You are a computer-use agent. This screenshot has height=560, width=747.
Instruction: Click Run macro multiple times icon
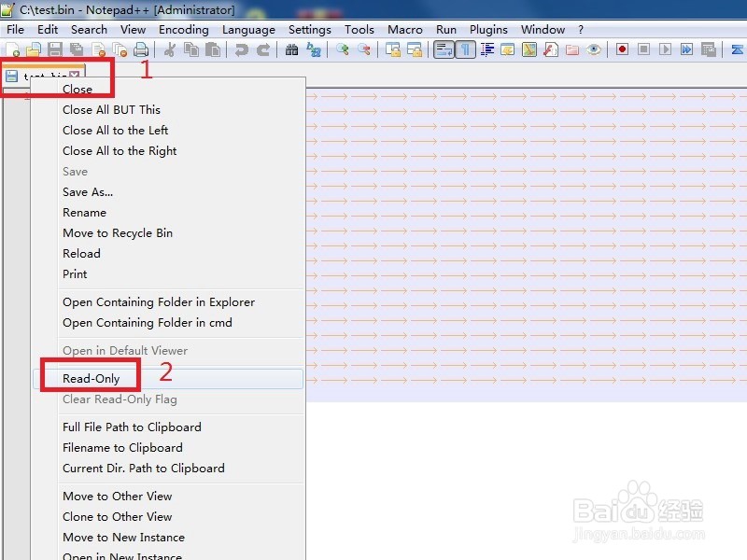(686, 49)
